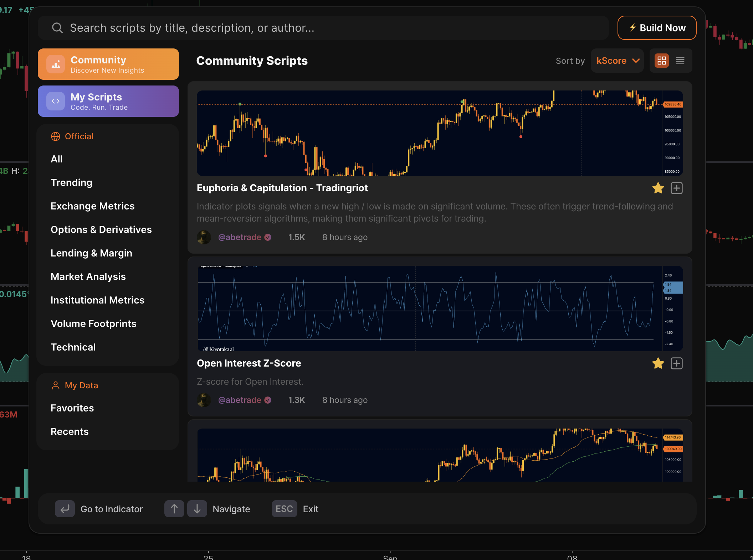Open the kScore sort dropdown

click(x=617, y=61)
